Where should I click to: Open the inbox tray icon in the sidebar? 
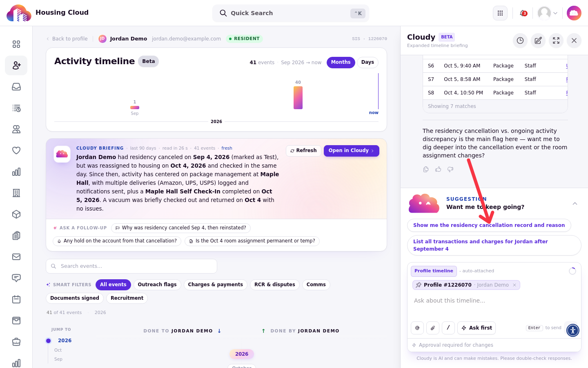(16, 87)
